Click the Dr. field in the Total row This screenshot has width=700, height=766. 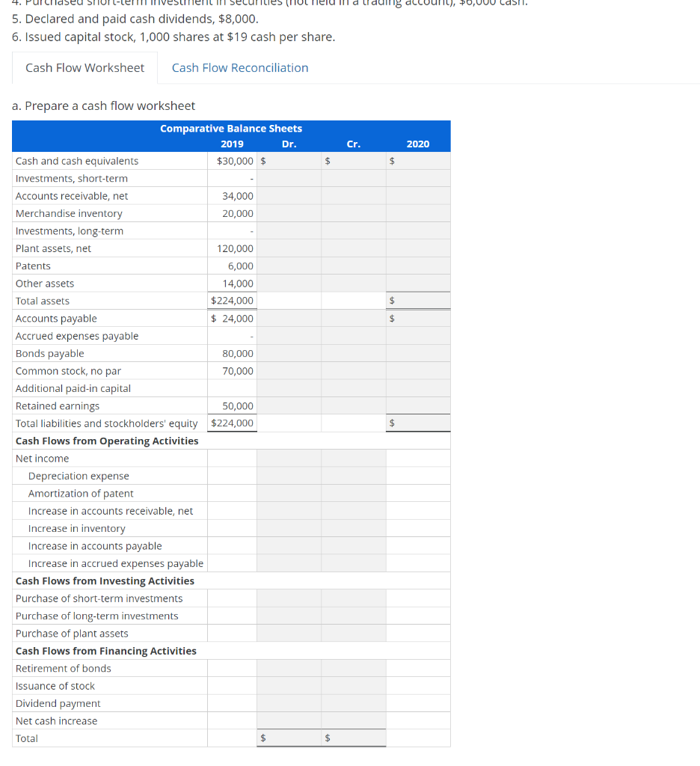coord(289,738)
